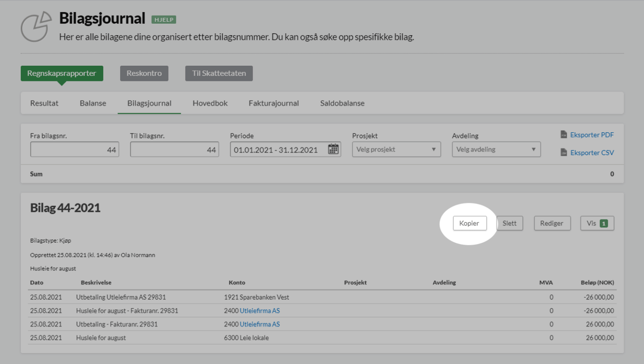644x364 pixels.
Task: Open the green HJELP badge
Action: (x=164, y=20)
